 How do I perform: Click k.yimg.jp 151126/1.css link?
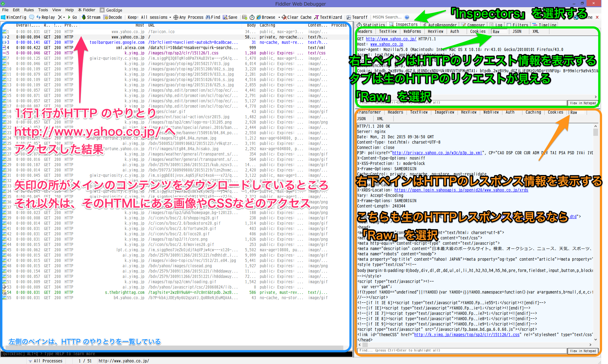tap(467, 335)
